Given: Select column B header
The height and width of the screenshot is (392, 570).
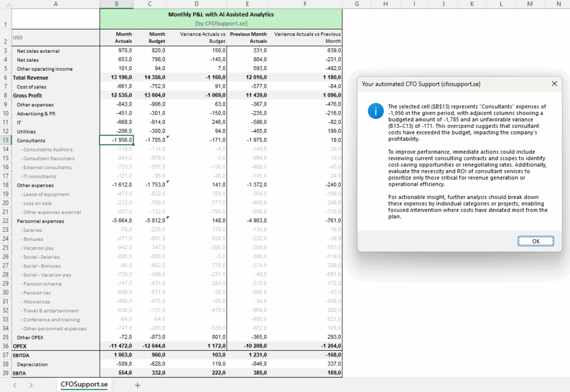Looking at the screenshot, I should point(116,4).
